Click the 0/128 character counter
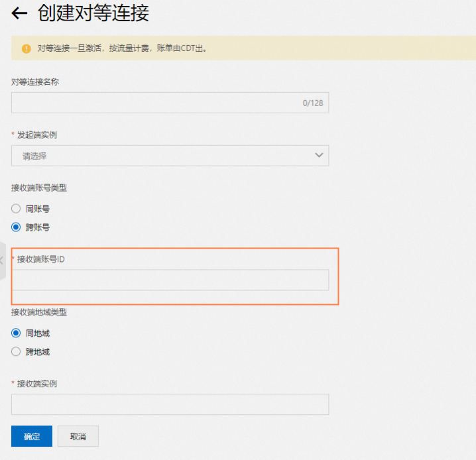476x460 pixels. 313,103
